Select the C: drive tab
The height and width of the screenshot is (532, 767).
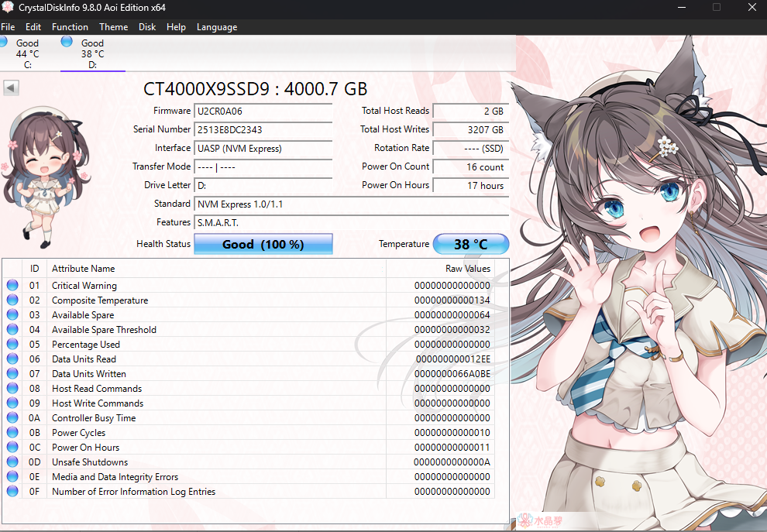(27, 54)
